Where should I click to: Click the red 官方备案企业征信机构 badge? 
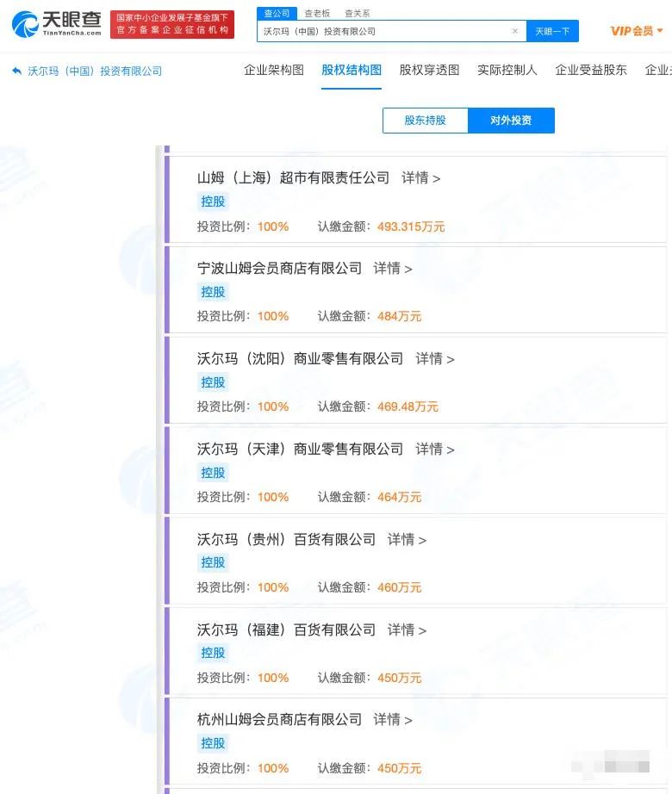click(x=172, y=24)
